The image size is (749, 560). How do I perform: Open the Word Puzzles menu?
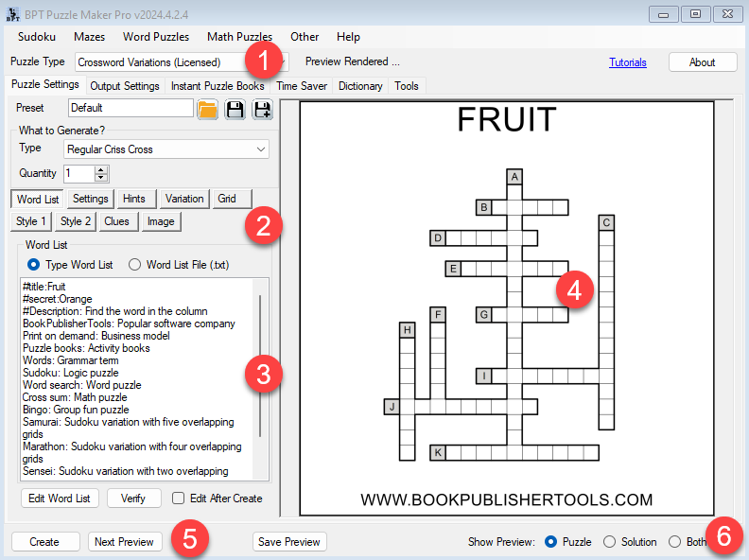[x=155, y=37]
